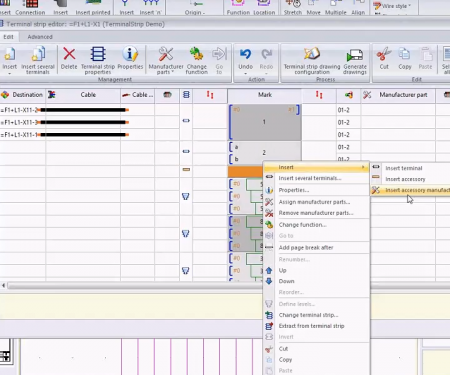Image resolution: width=450 pixels, height=375 pixels.
Task: Choose Change function... in context menu
Action: pyautogui.click(x=302, y=225)
